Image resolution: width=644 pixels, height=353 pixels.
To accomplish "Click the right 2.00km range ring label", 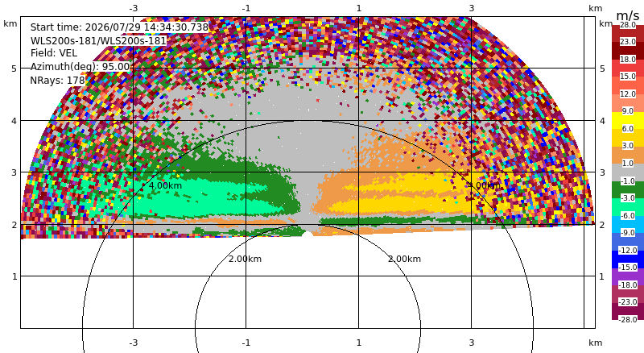I will tap(405, 259).
